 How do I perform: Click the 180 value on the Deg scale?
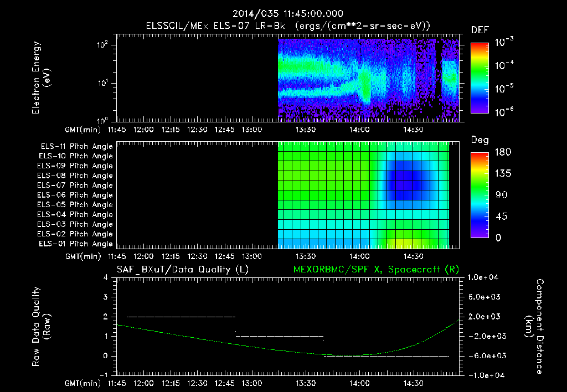click(x=503, y=152)
